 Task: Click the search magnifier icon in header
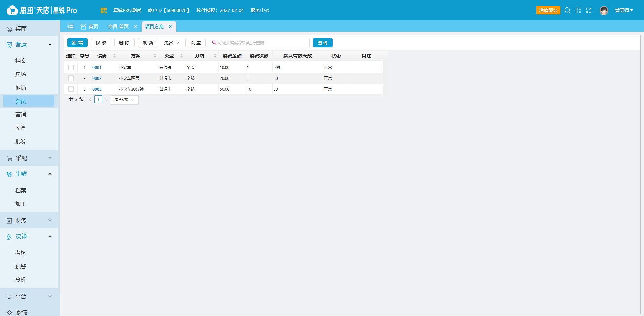click(x=567, y=10)
